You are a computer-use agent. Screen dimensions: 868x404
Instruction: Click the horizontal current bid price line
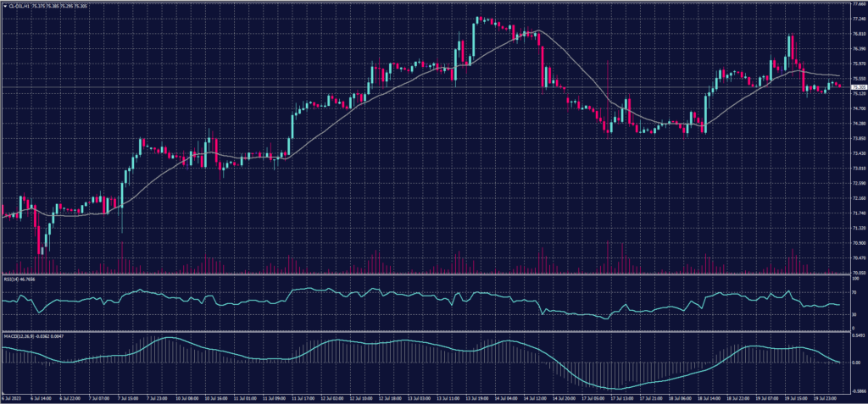(x=424, y=87)
